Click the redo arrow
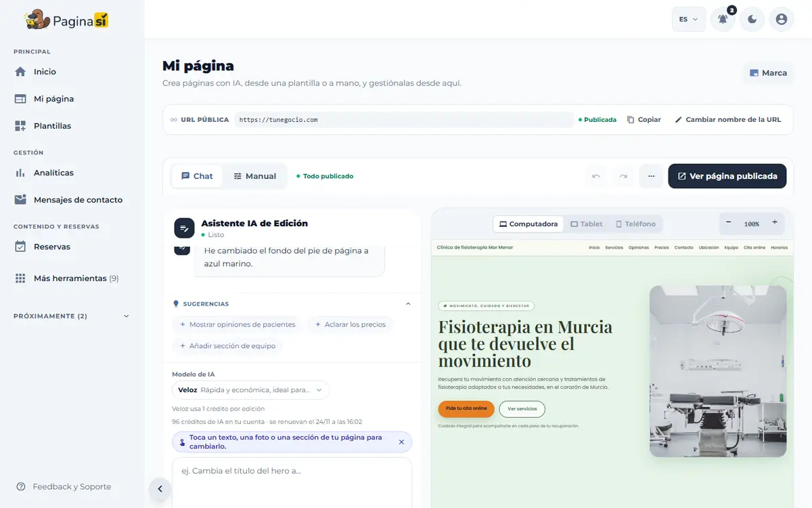This screenshot has height=508, width=812. pos(623,176)
